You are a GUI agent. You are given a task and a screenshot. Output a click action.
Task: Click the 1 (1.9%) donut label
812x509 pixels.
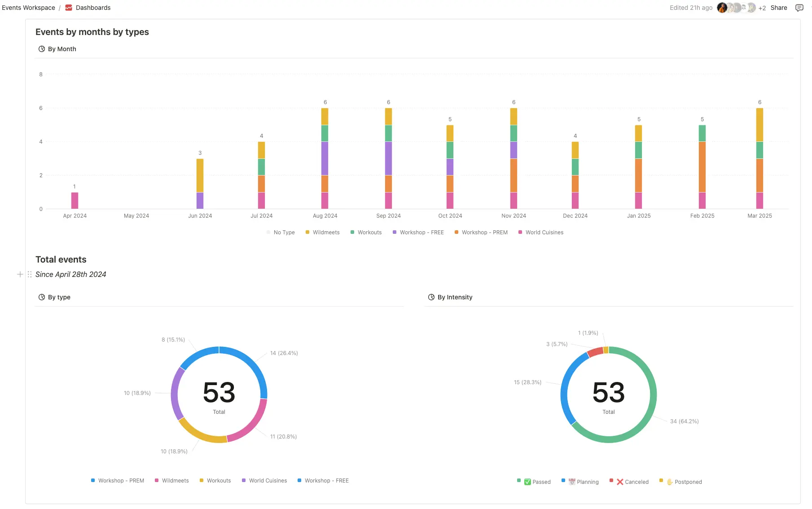(588, 333)
